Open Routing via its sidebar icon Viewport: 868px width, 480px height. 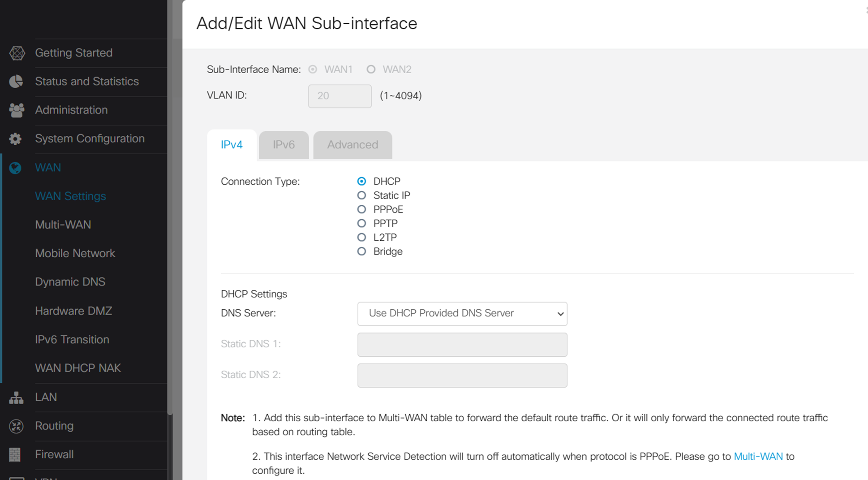(x=16, y=426)
